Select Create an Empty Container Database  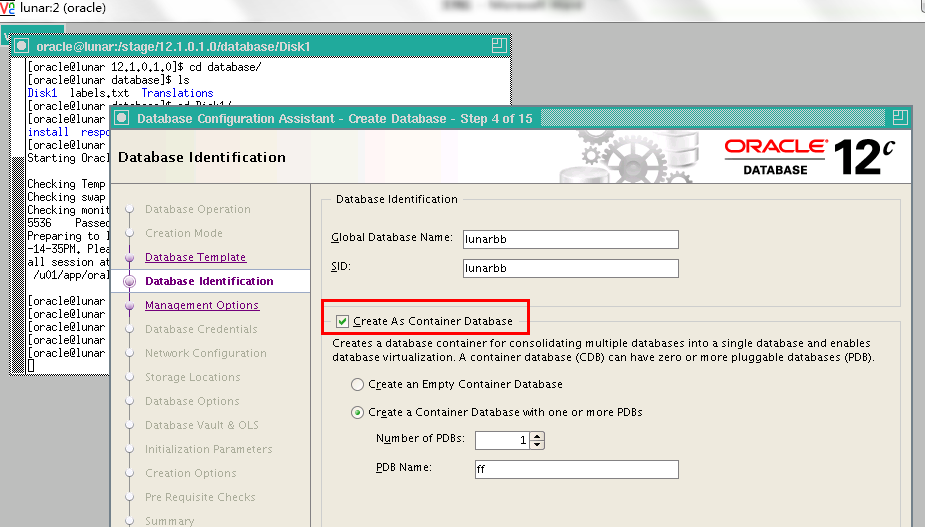click(357, 385)
